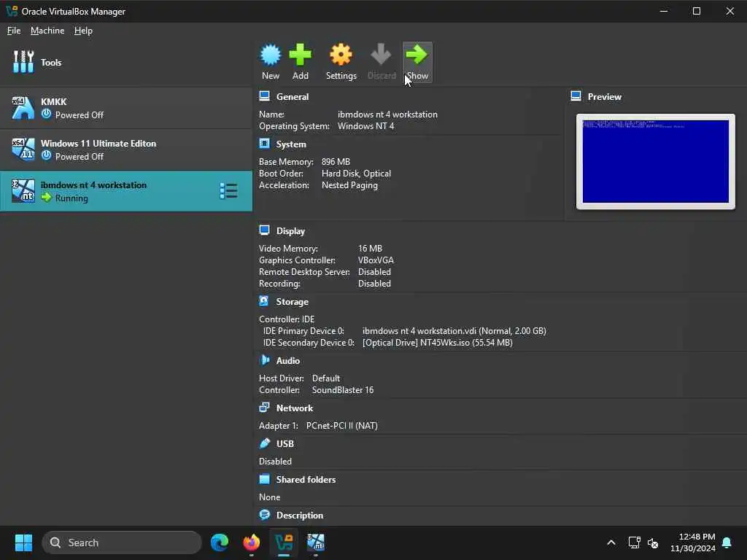Open the Help menu
The width and height of the screenshot is (747, 560).
pos(83,31)
